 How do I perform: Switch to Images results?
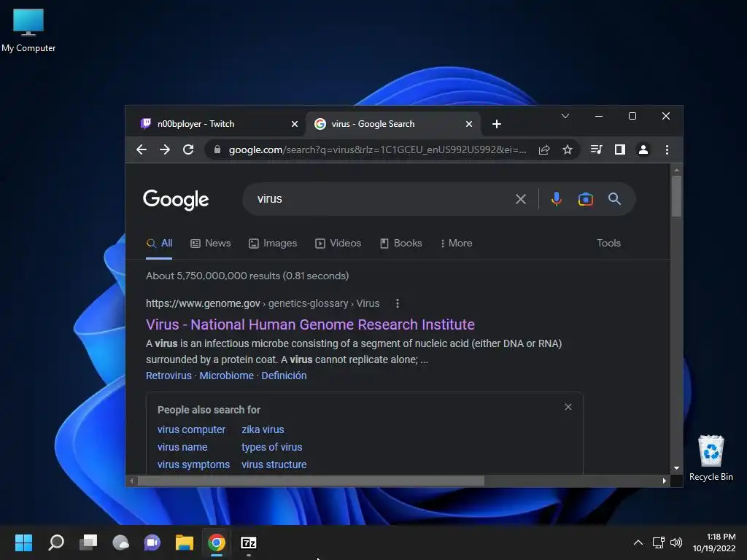(273, 243)
